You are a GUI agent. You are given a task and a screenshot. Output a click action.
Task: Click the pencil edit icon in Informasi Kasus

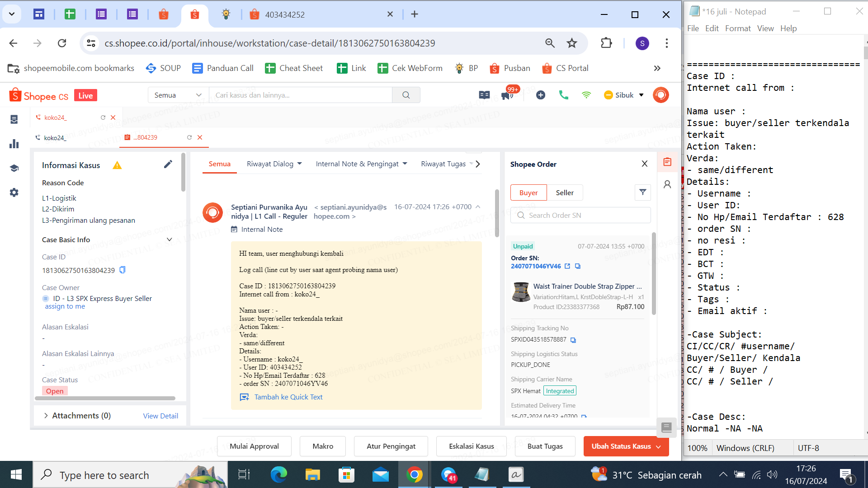pos(168,164)
